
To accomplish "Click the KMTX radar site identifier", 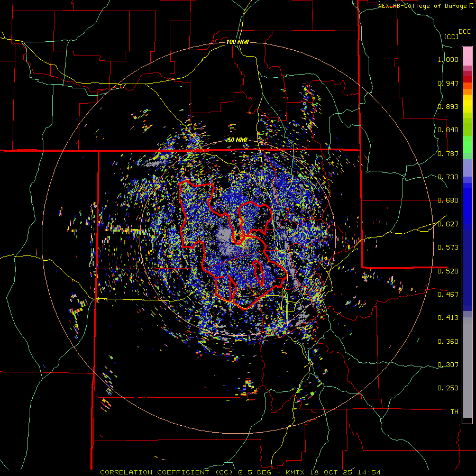I will [296, 472].
